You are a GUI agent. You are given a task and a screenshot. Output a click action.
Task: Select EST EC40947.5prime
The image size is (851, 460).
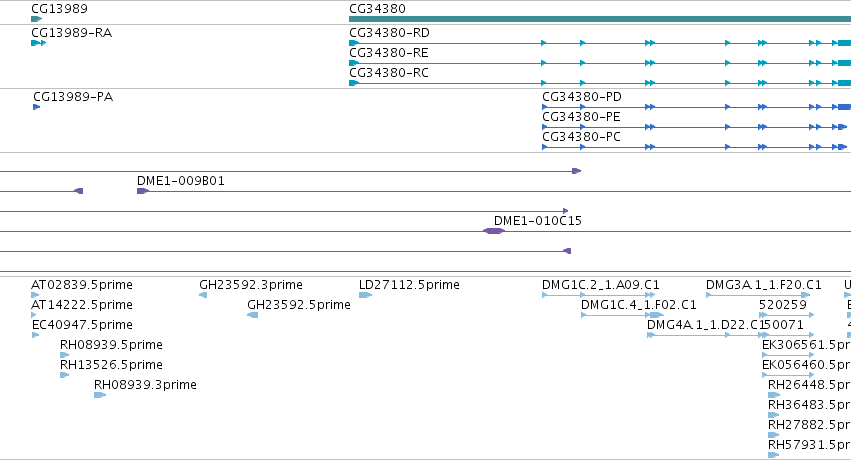coord(82,325)
